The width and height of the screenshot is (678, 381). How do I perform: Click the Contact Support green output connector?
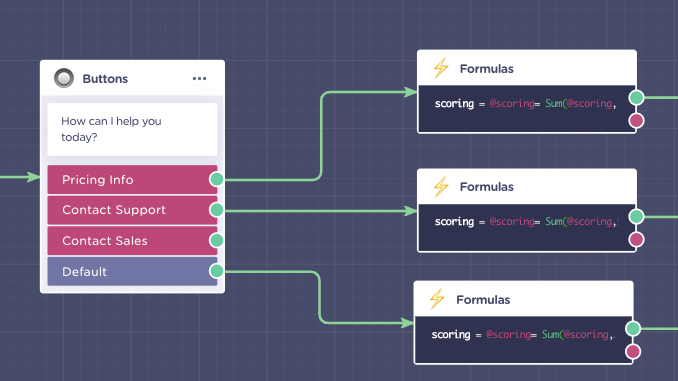pos(216,210)
